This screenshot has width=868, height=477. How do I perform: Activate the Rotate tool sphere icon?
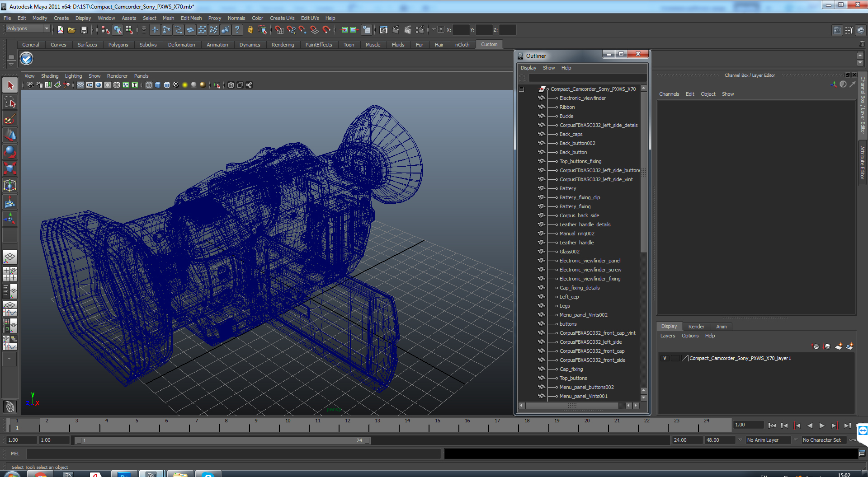click(x=10, y=152)
